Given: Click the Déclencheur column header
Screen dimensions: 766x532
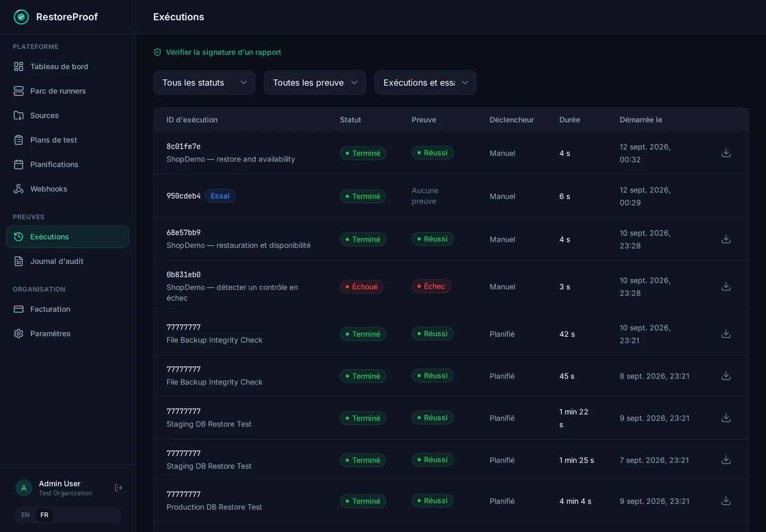Looking at the screenshot, I should pos(512,120).
